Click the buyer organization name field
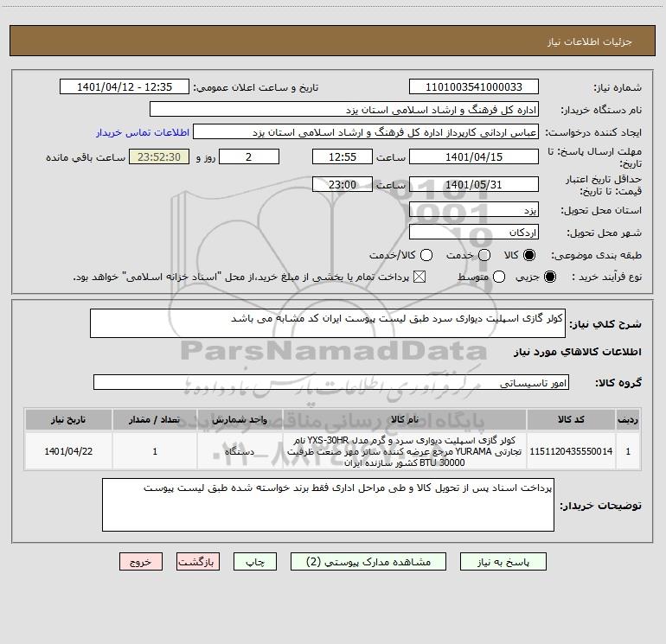 (344, 109)
